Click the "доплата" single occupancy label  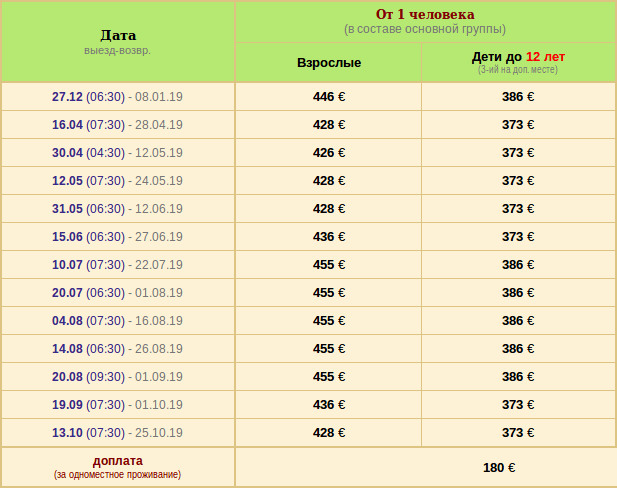[118, 461]
